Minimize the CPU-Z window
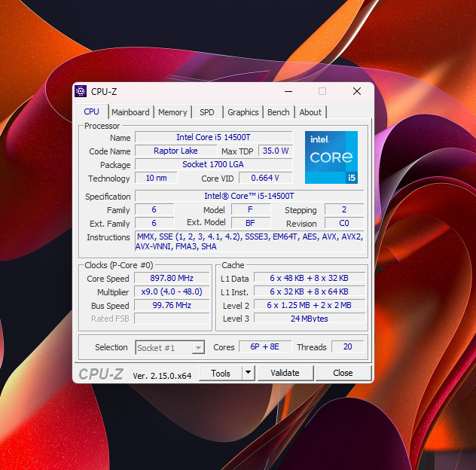This screenshot has width=476, height=470. click(x=288, y=91)
